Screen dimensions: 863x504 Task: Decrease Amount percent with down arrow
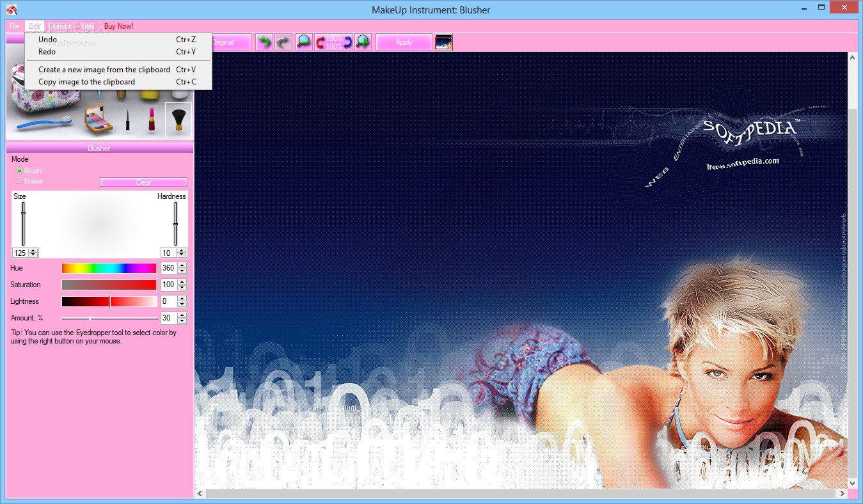point(182,320)
